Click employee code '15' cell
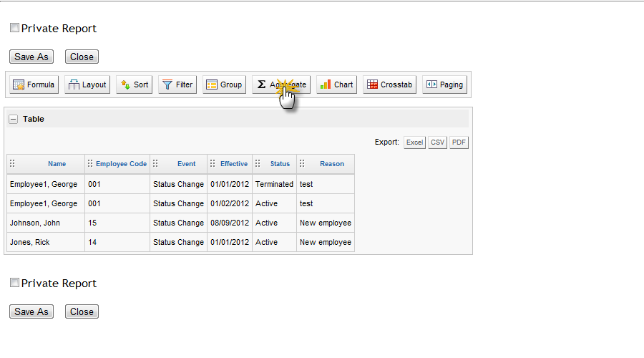This screenshot has height=358, width=644. click(117, 223)
